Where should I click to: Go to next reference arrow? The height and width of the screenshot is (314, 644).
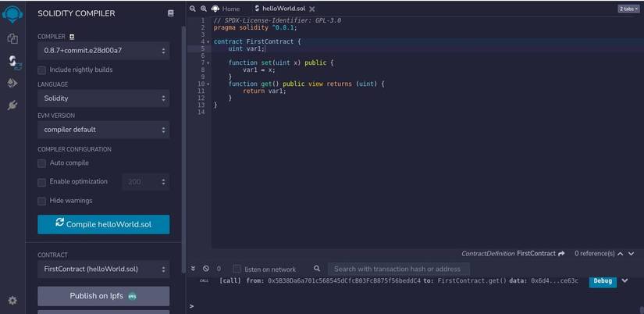pyautogui.click(x=632, y=254)
